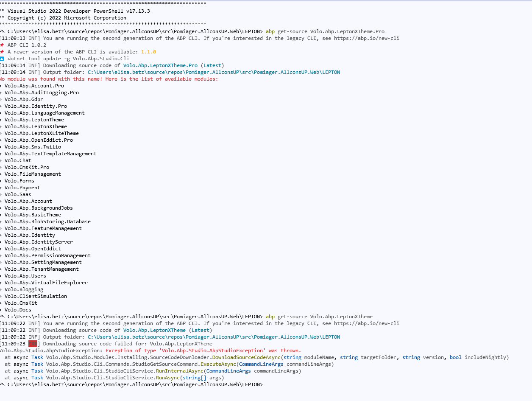Select Volo.Abp.TextTemplateManagement in the list
532x401 pixels.
point(50,154)
